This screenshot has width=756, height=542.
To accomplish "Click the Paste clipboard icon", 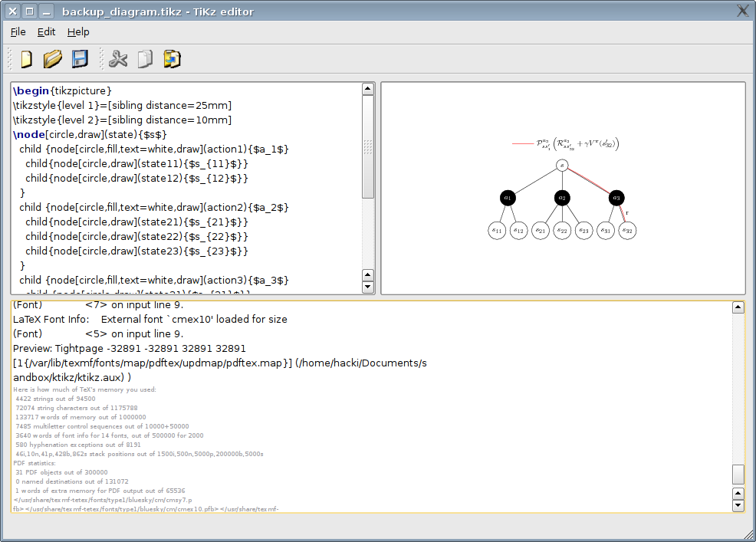I will click(172, 59).
